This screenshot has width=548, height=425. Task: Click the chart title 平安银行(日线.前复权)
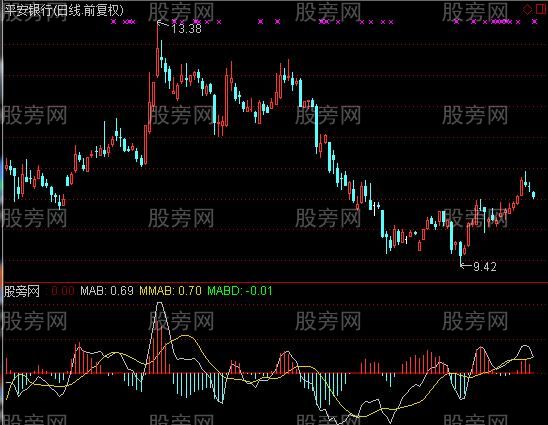(64, 10)
